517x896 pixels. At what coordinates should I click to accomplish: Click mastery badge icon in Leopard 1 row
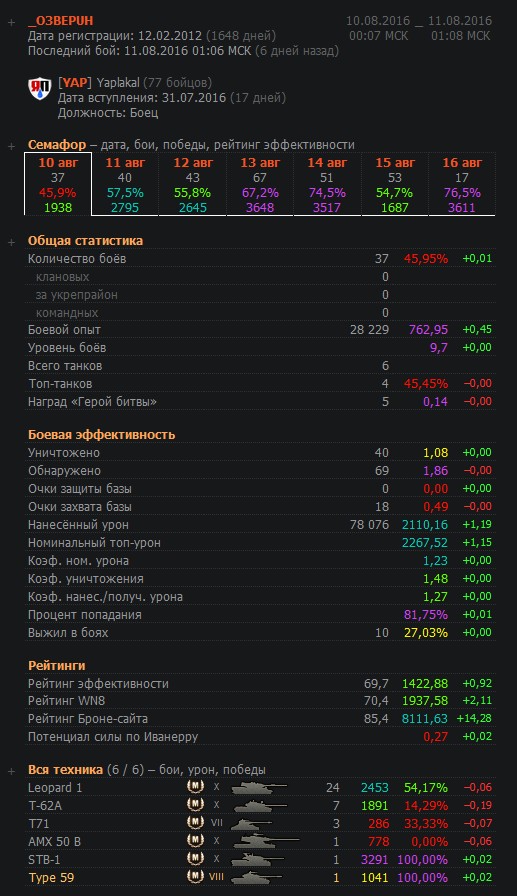coord(195,787)
